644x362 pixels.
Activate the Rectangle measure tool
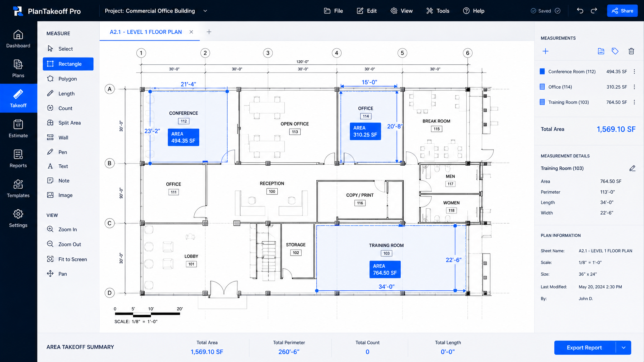pyautogui.click(x=68, y=64)
